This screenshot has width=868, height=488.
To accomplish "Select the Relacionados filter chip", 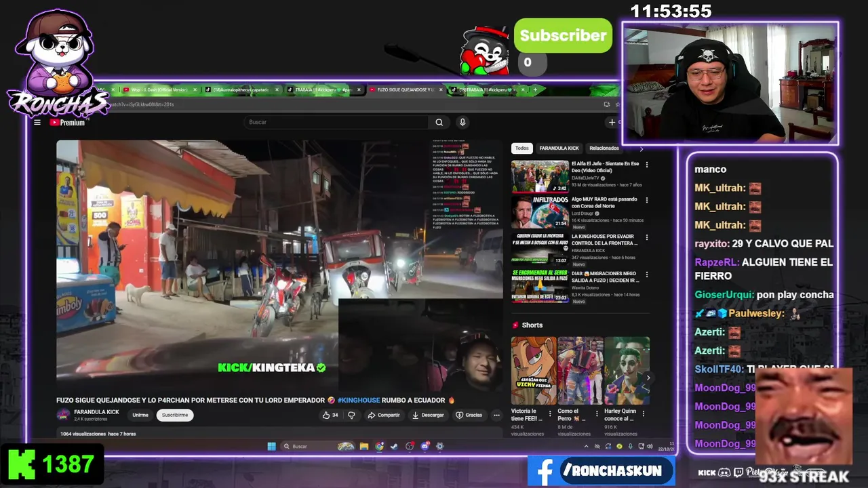I will [604, 148].
